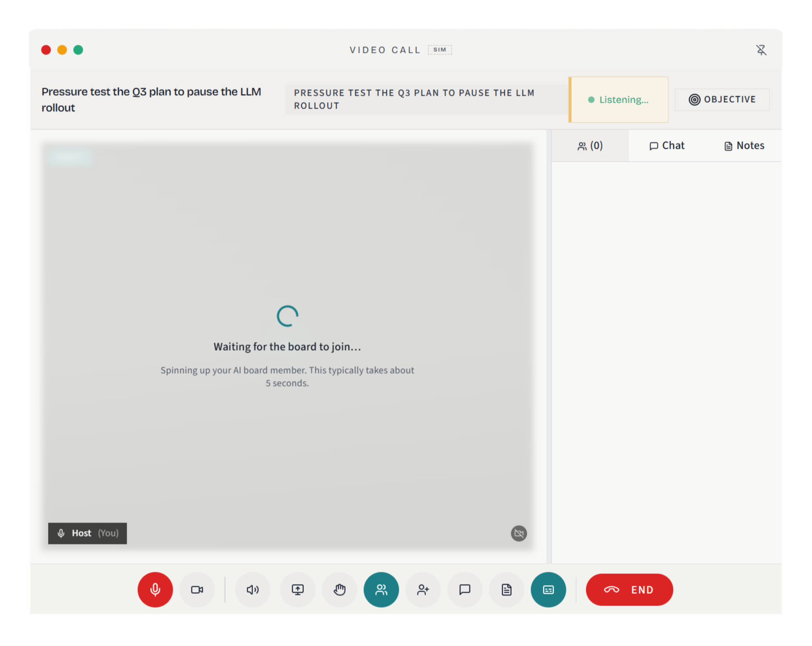Toggle the speaker volume button
The height and width of the screenshot is (646, 812).
(x=253, y=590)
